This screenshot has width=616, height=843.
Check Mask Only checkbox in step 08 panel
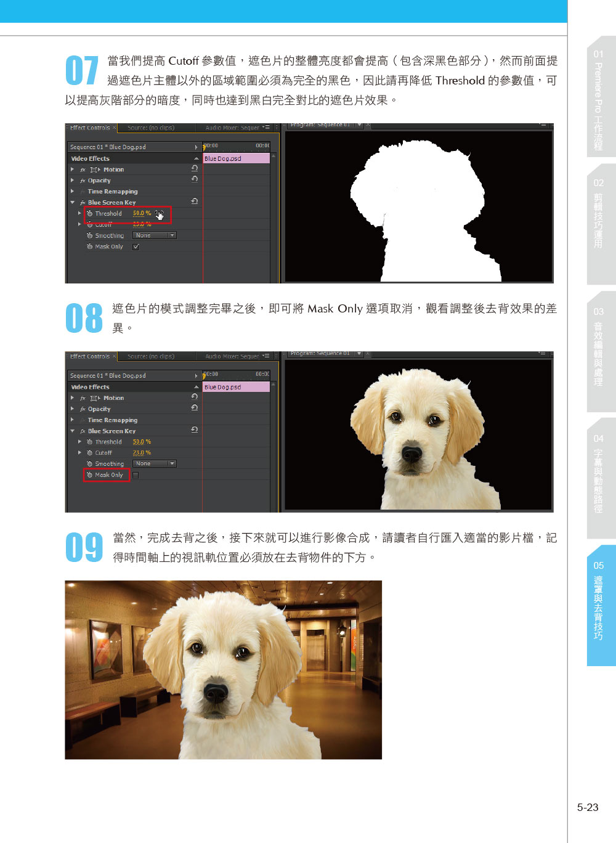[x=136, y=475]
